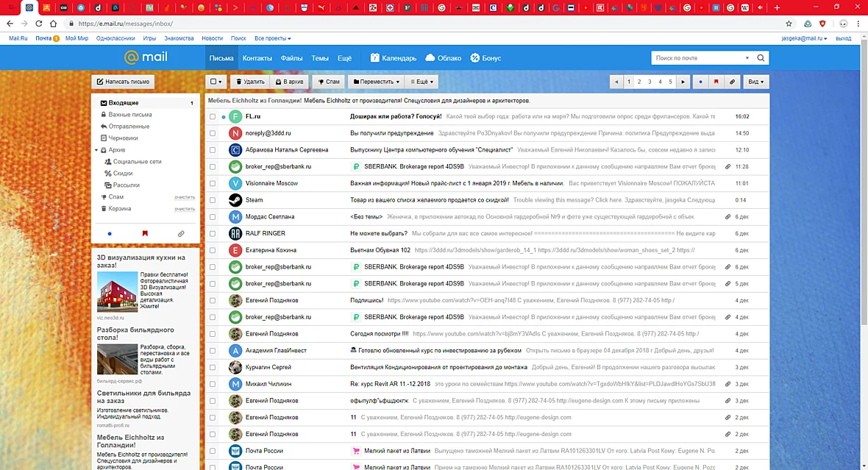Open the Calendar icon in header

coord(374,57)
